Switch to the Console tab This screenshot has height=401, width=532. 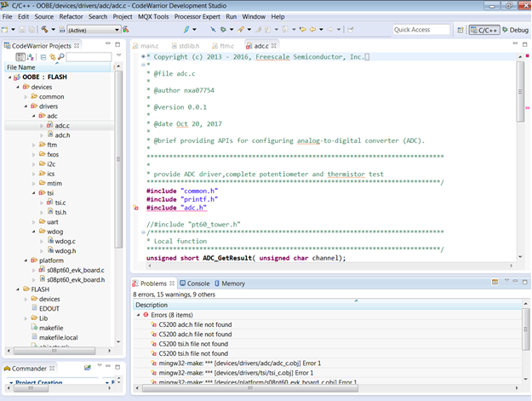(197, 283)
